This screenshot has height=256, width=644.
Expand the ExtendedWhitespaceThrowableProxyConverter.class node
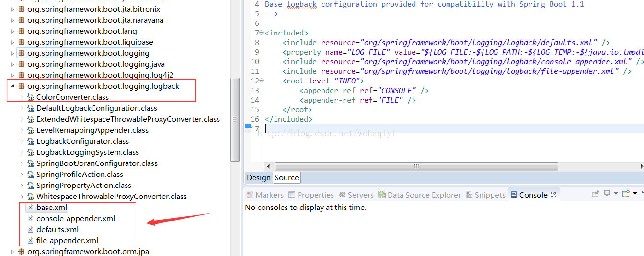(22, 119)
